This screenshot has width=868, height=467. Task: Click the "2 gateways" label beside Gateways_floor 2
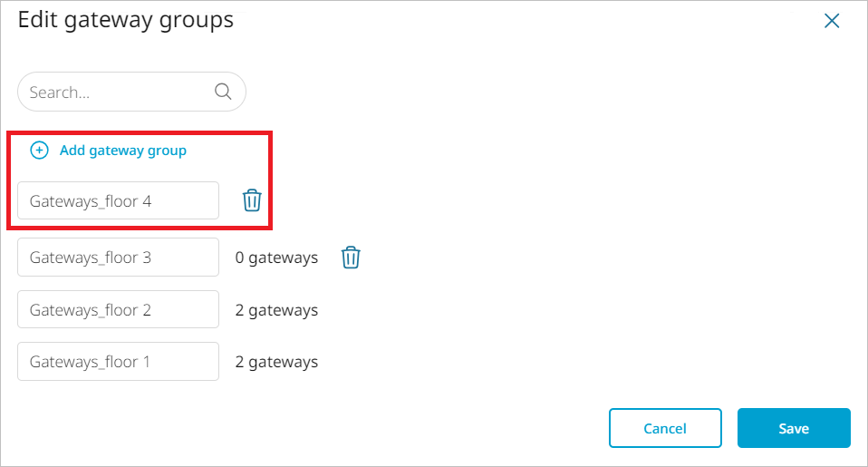(276, 310)
